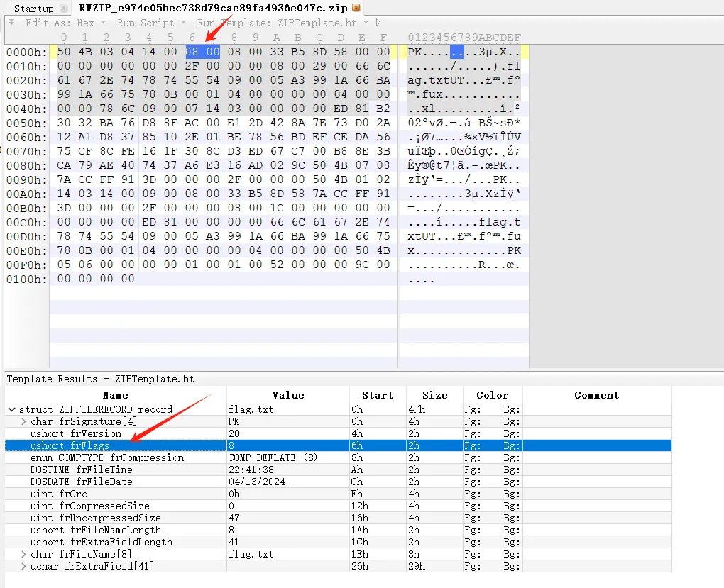Click the highlighted 08 00 bytes
Screen dimensions: 724x588
coord(202,51)
